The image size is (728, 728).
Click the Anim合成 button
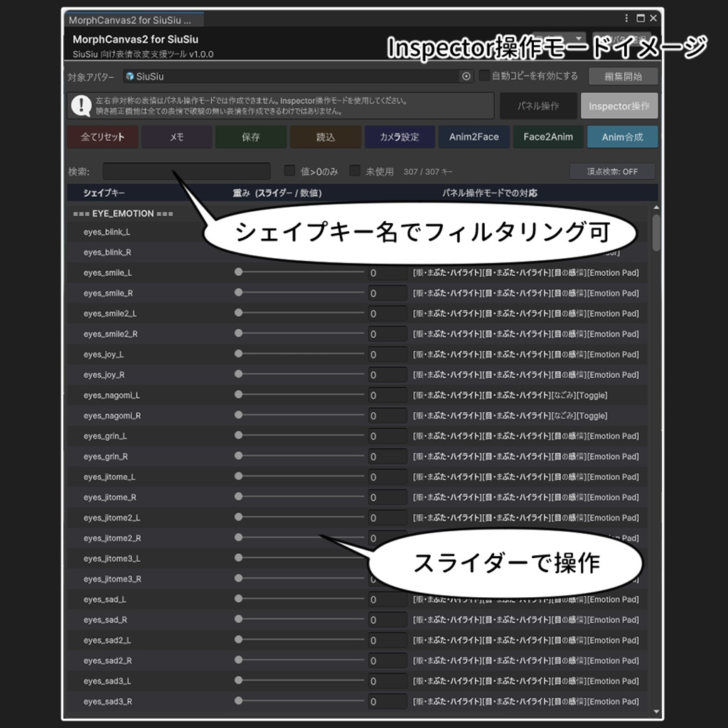pyautogui.click(x=623, y=137)
